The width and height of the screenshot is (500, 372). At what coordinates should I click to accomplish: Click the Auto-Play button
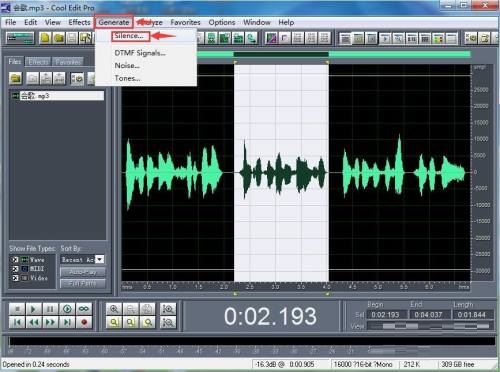tap(83, 272)
